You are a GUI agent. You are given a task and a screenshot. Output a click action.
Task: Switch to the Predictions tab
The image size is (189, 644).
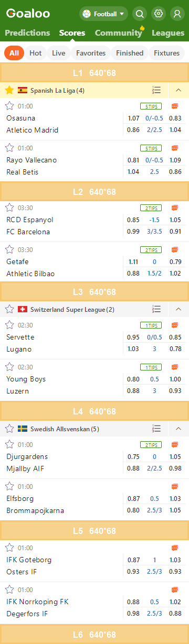click(27, 33)
